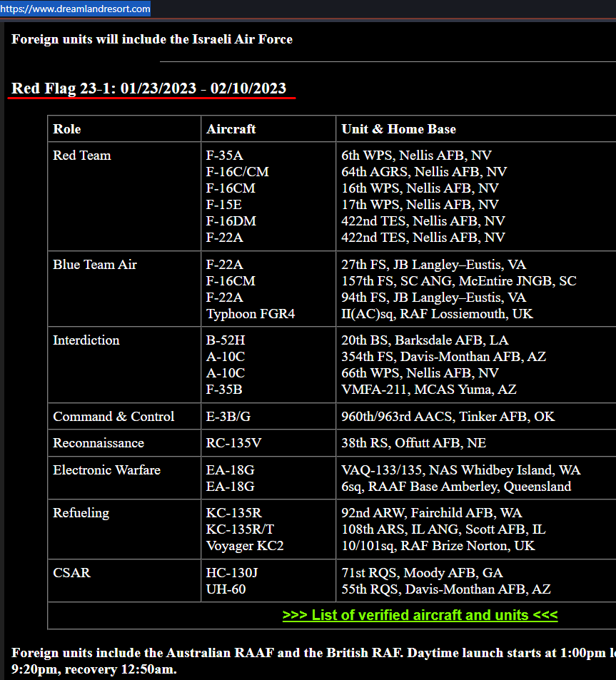Select the Red Flag 23-1 date heading

(148, 88)
